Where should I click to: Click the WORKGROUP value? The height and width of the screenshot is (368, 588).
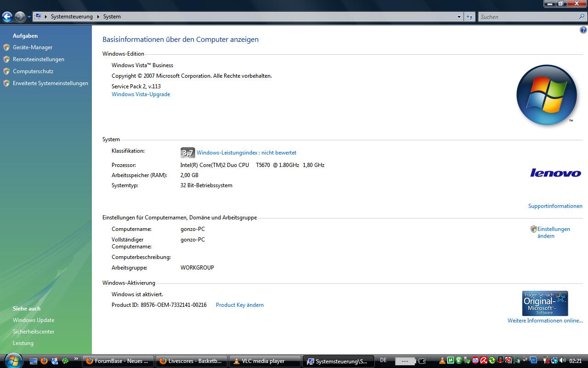197,268
